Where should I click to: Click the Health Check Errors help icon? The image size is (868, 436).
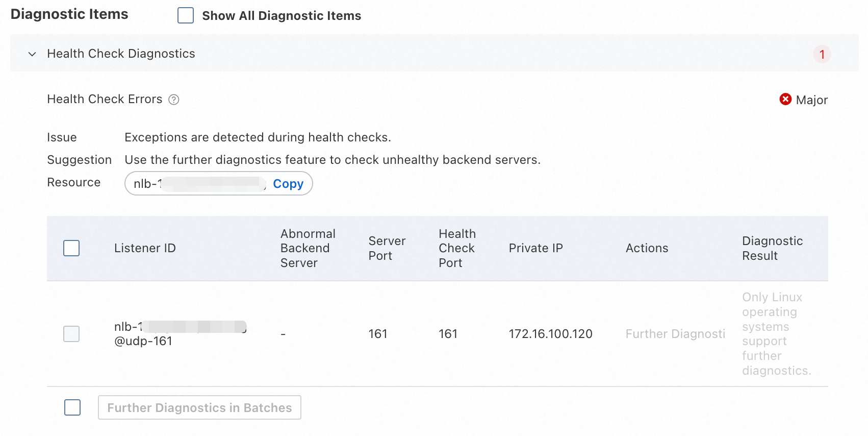tap(174, 100)
